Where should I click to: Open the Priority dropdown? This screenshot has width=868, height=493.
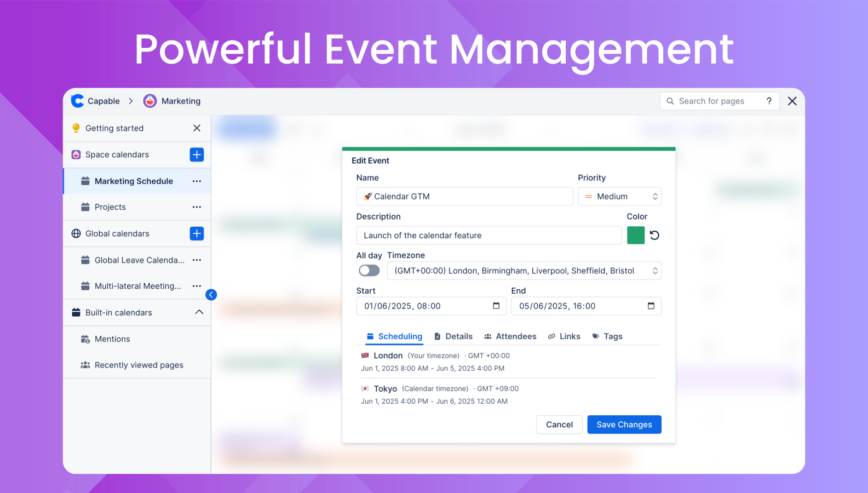point(619,196)
